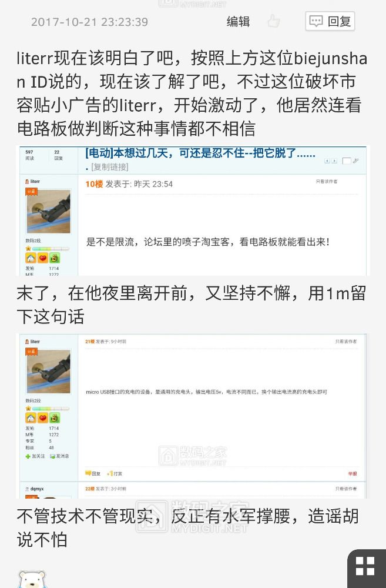Click the 回复 reply button
This screenshot has width=386, height=588.
[x=330, y=21]
